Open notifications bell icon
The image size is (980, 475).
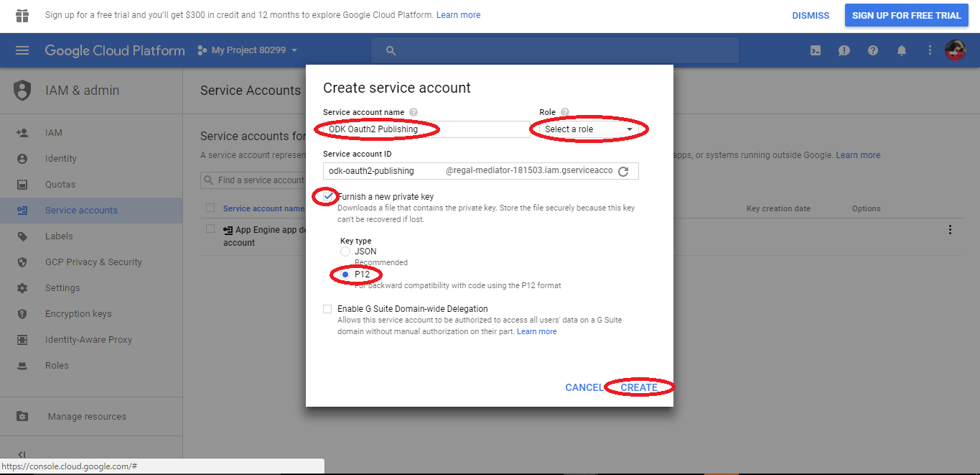click(x=902, y=50)
